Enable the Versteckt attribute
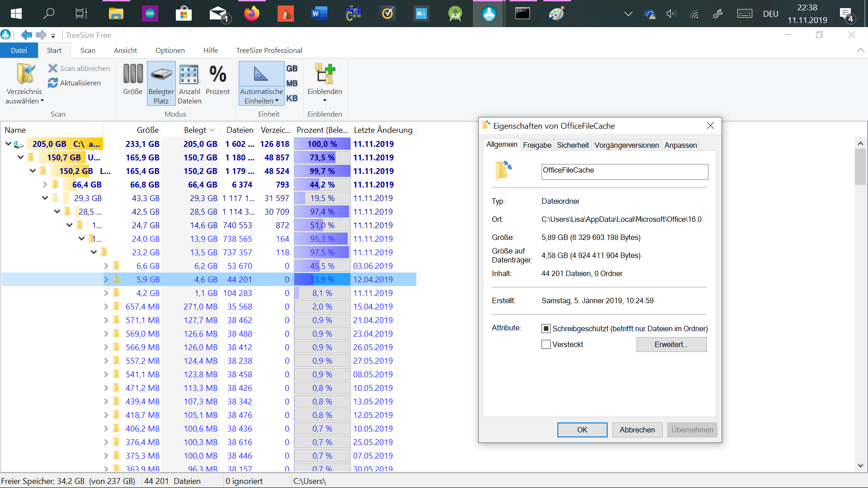The width and height of the screenshot is (868, 488). point(546,344)
